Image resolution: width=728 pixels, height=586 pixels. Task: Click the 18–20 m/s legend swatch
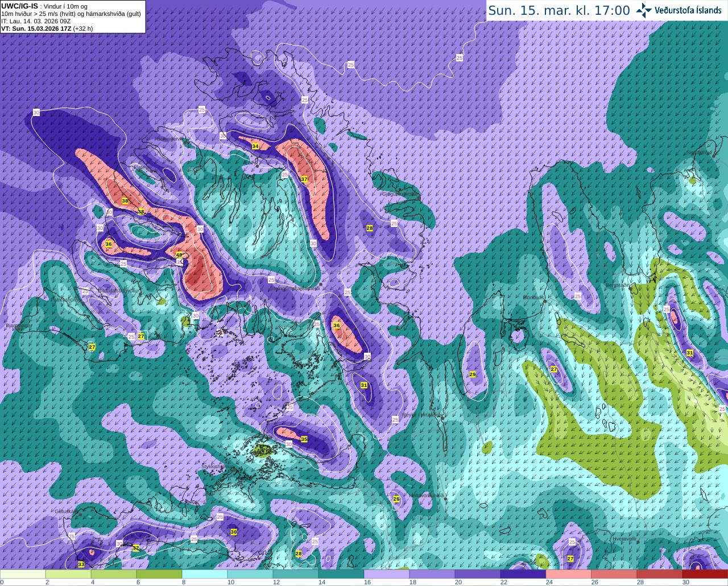[432, 574]
